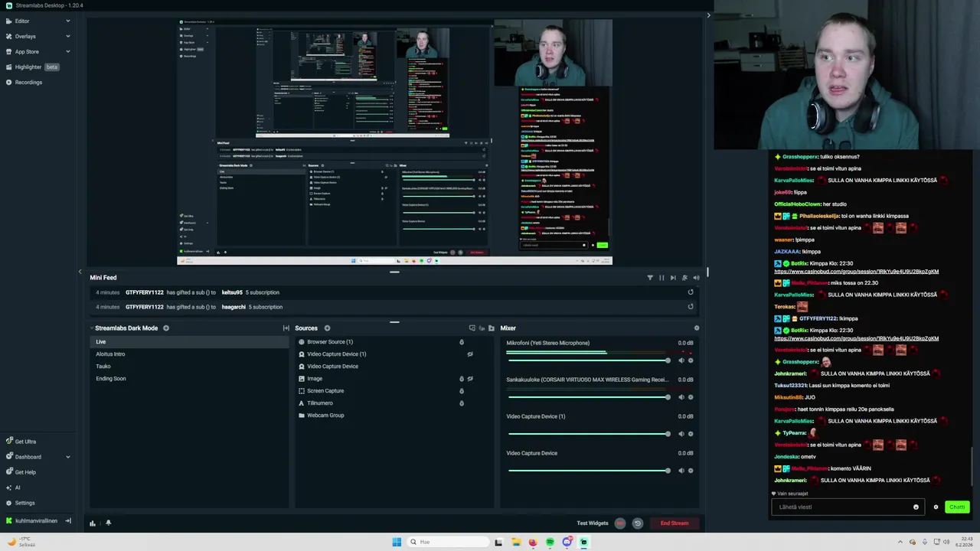
Task: Open the performance stats icon in footer
Action: pos(93,523)
